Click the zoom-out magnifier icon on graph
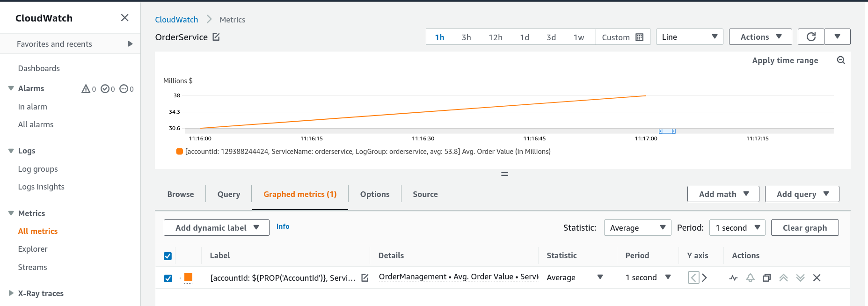868x306 pixels. coord(841,60)
